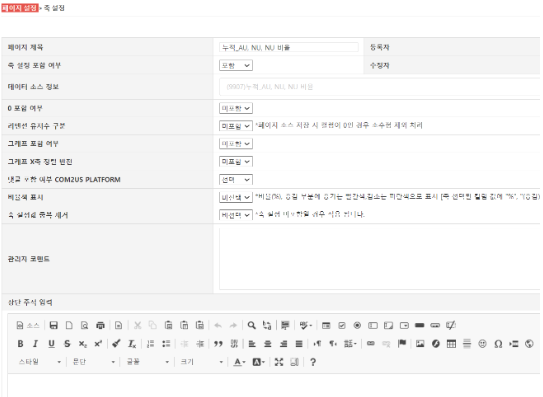This screenshot has height=397, width=543.
Task: Toggle Bold formatting
Action: [x=20, y=344]
